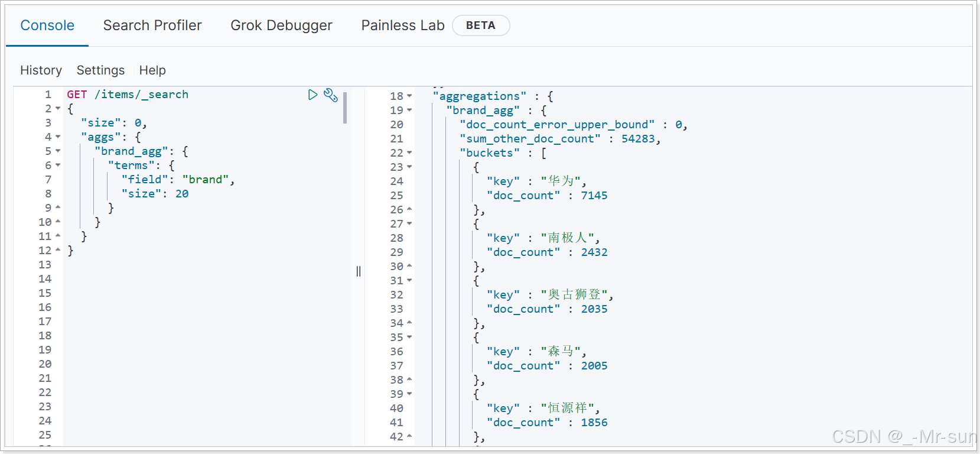The height and width of the screenshot is (454, 980).
Task: Click the key "奥古狮登" value
Action: 574,294
